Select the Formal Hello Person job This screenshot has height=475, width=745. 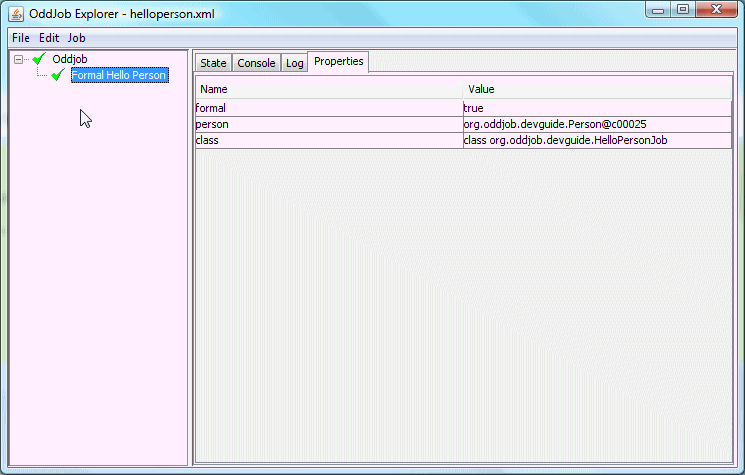tap(118, 75)
